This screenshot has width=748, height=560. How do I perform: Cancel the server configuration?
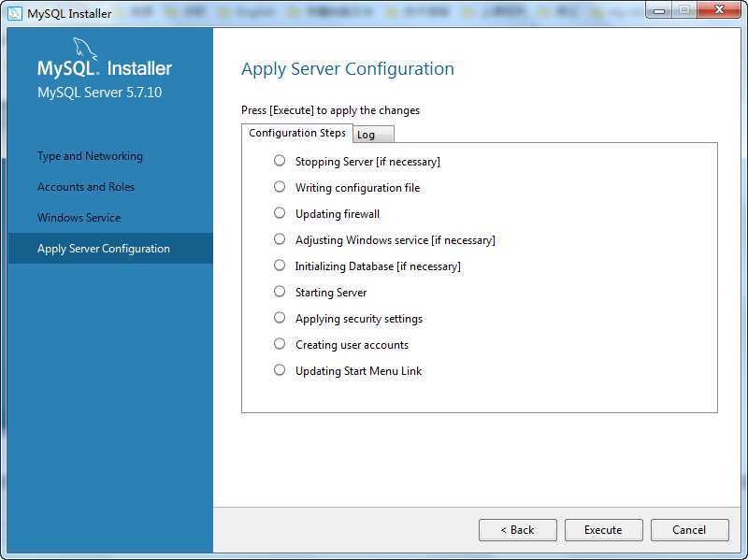(x=689, y=530)
